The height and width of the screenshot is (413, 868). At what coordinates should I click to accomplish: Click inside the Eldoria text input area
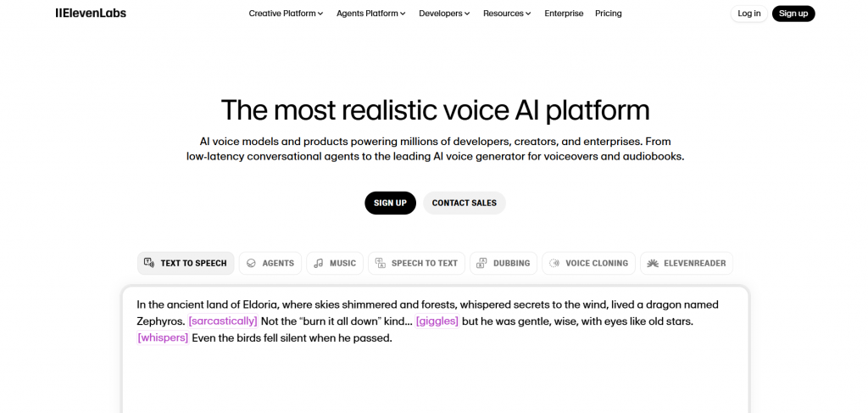434,373
